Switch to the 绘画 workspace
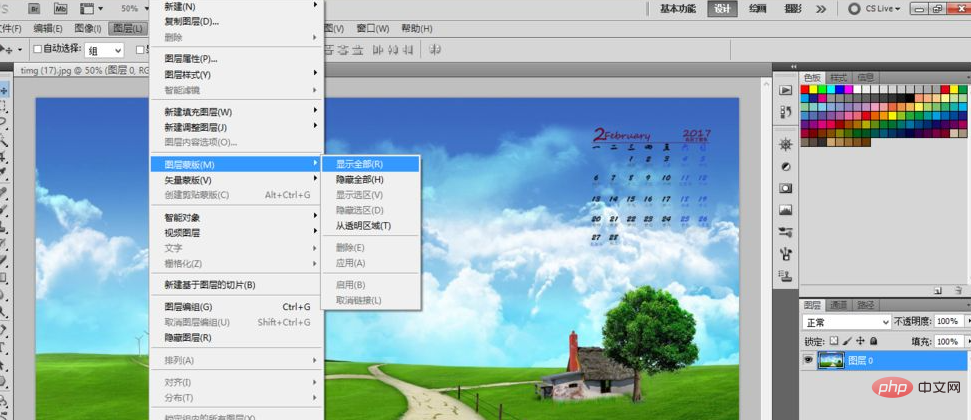 [x=757, y=9]
